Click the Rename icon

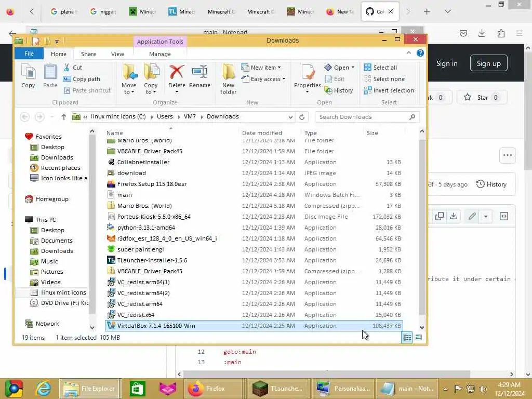coord(199,72)
